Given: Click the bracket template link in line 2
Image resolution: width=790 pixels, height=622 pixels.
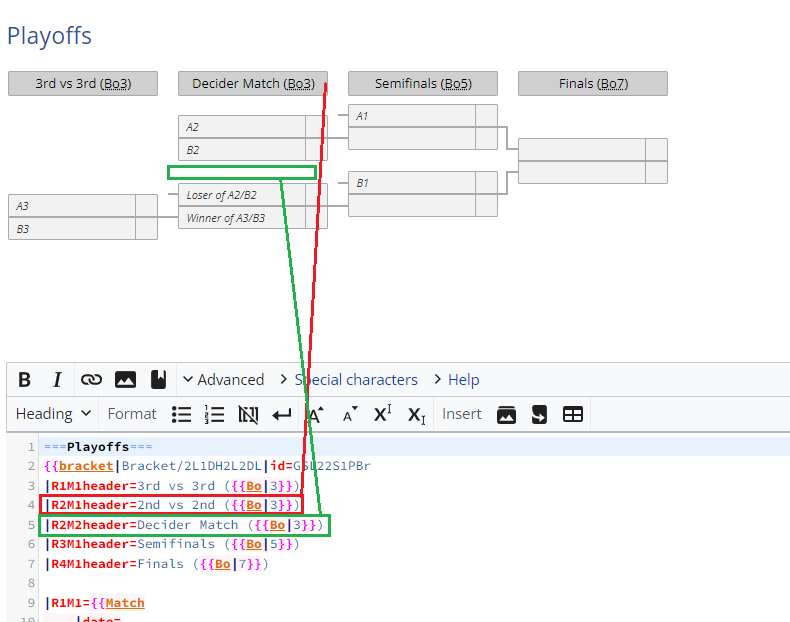Looking at the screenshot, I should pyautogui.click(x=86, y=466).
